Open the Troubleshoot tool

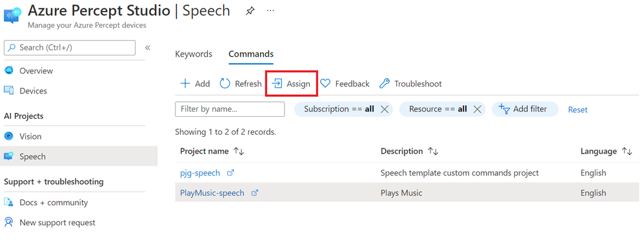pyautogui.click(x=410, y=84)
